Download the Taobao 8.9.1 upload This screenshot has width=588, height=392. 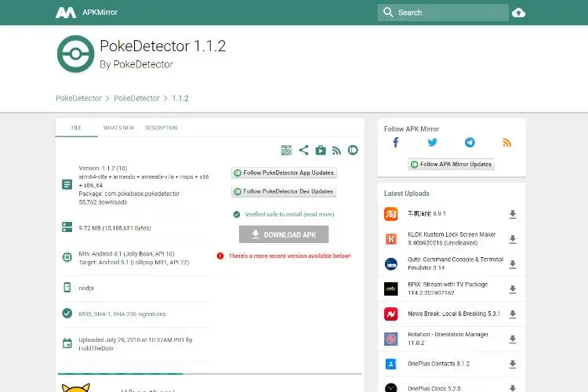(x=513, y=214)
